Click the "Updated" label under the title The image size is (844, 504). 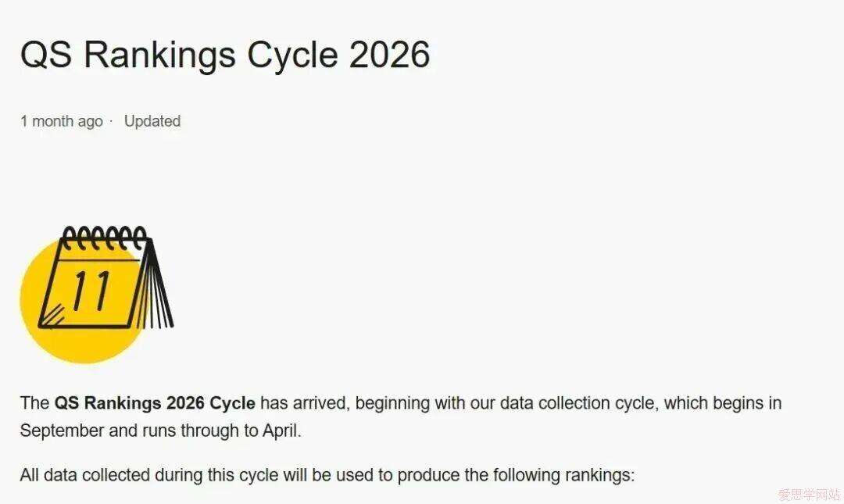152,121
